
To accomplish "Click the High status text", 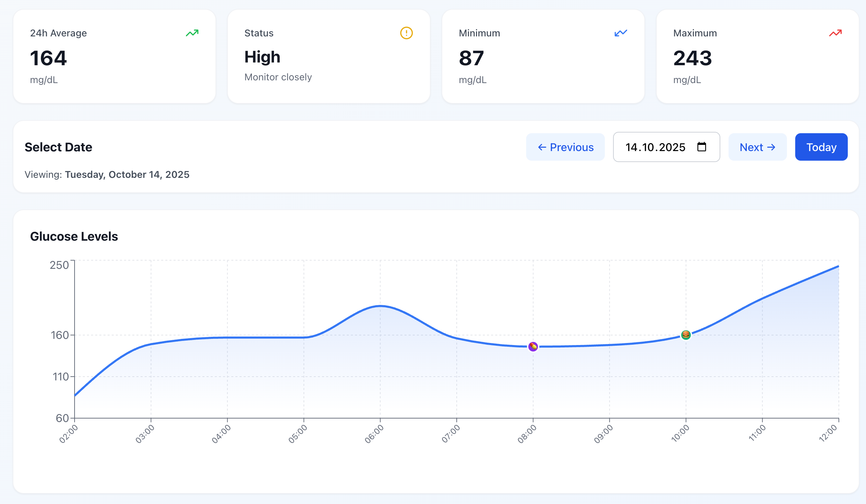I will [262, 57].
